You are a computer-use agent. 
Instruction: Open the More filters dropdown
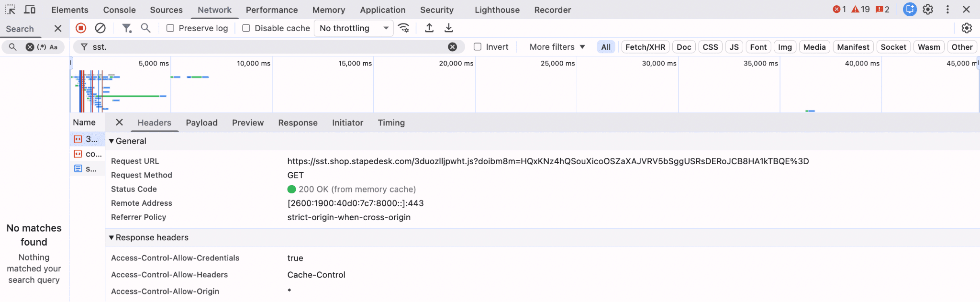pos(557,47)
